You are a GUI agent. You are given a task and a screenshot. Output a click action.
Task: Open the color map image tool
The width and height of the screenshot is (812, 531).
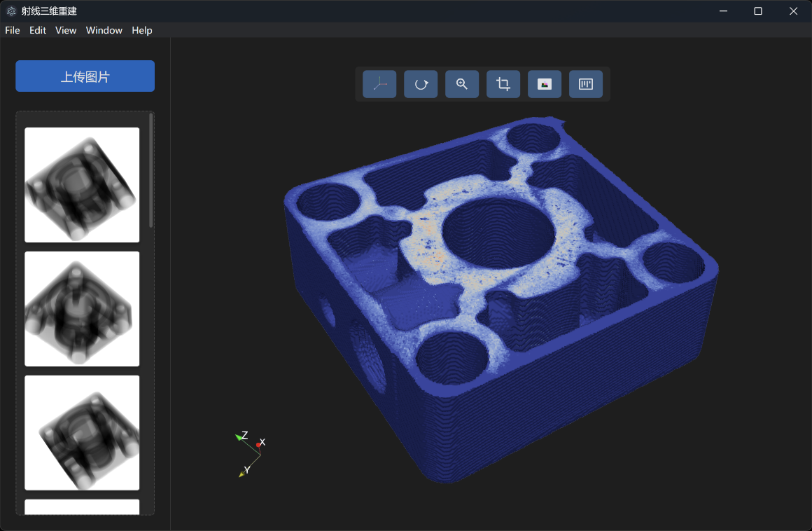point(545,84)
